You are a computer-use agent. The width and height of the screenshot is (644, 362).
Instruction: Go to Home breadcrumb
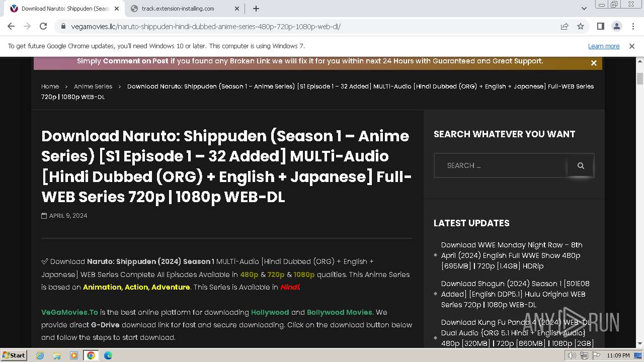50,86
